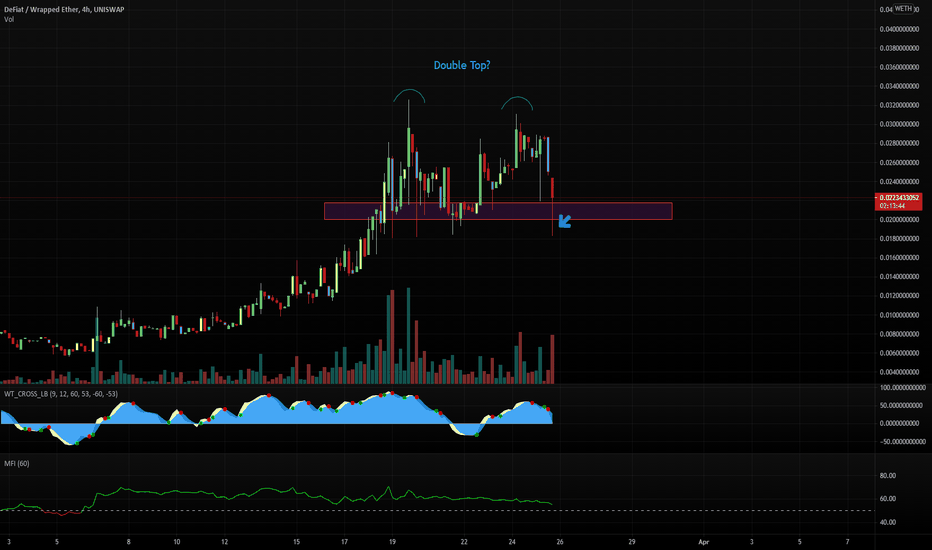Click date axis label 29
This screenshot has height=550, width=932.
[632, 542]
